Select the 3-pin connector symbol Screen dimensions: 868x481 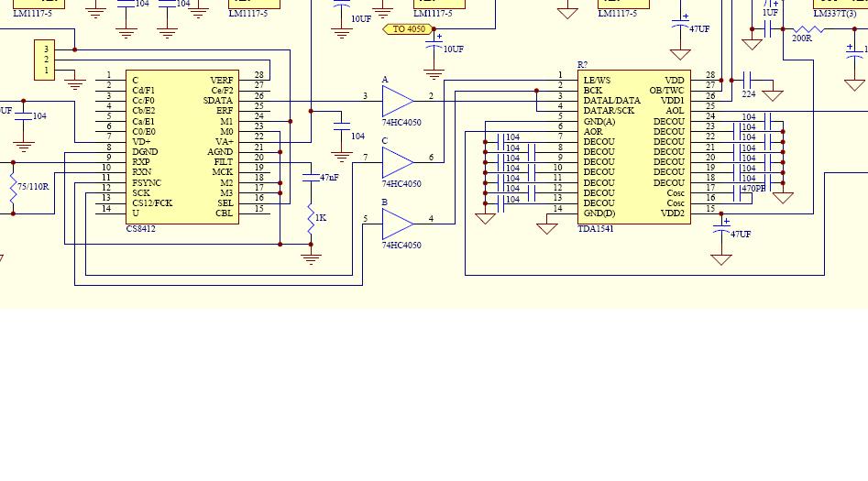tap(44, 60)
